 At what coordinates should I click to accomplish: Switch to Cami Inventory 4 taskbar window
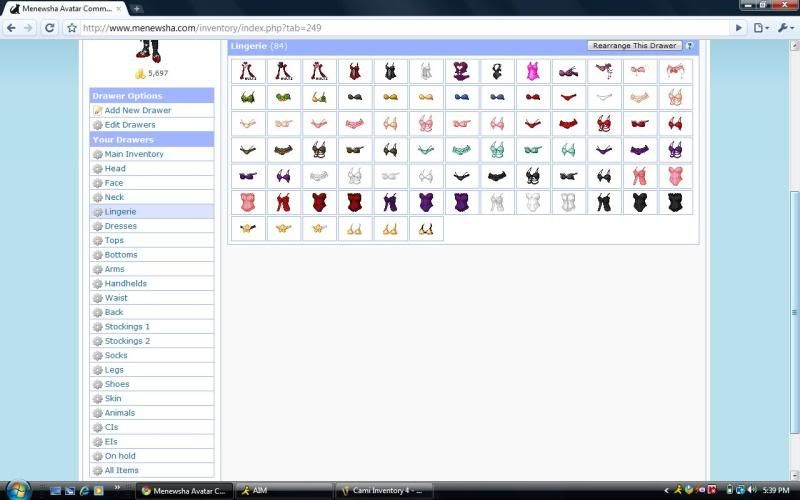point(384,491)
